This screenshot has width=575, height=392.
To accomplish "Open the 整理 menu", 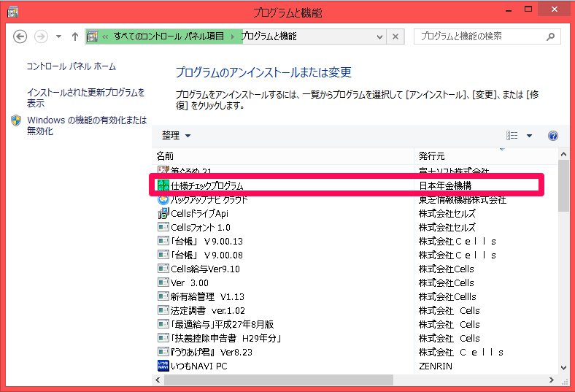I will coord(177,135).
